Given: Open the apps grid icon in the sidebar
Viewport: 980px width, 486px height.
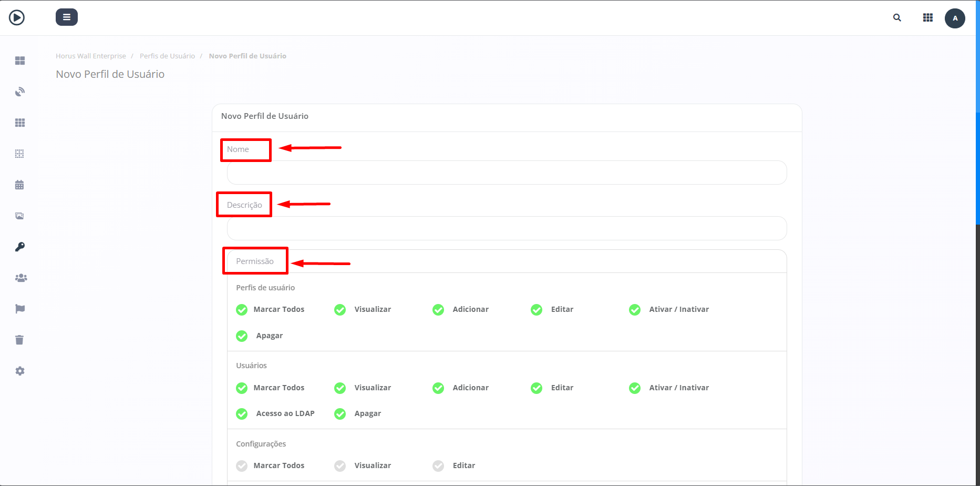Looking at the screenshot, I should (x=19, y=122).
